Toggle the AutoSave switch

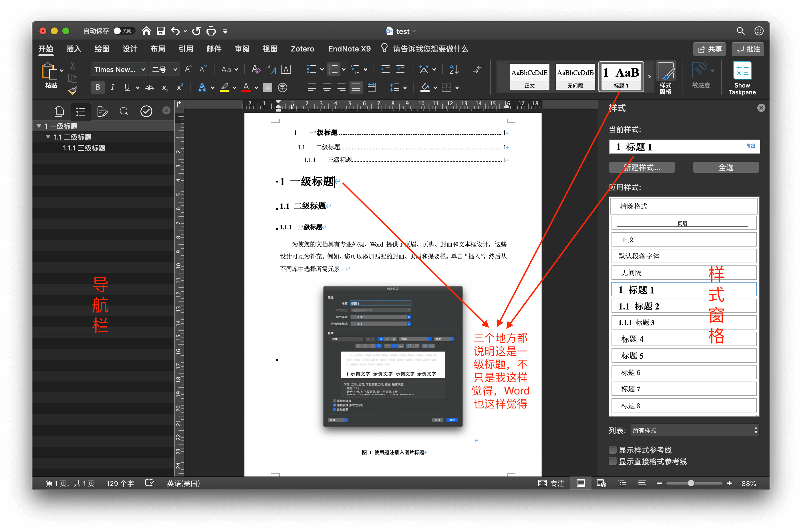coord(124,31)
